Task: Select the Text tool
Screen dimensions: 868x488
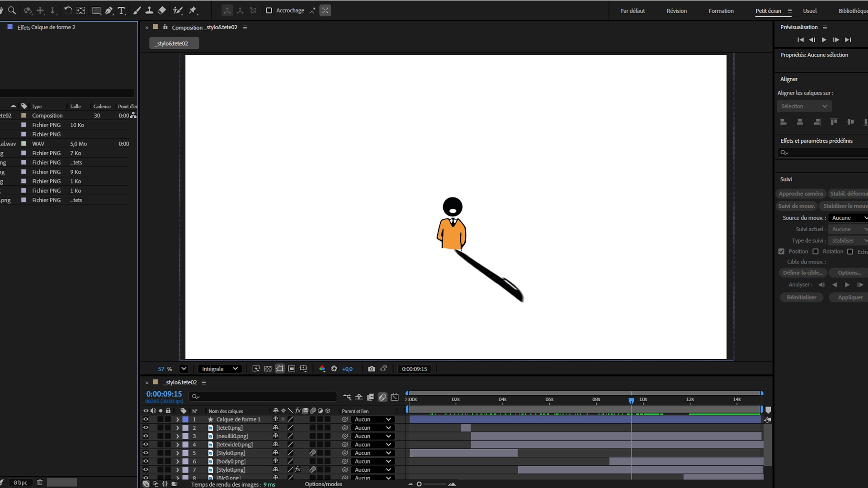Action: point(121,10)
